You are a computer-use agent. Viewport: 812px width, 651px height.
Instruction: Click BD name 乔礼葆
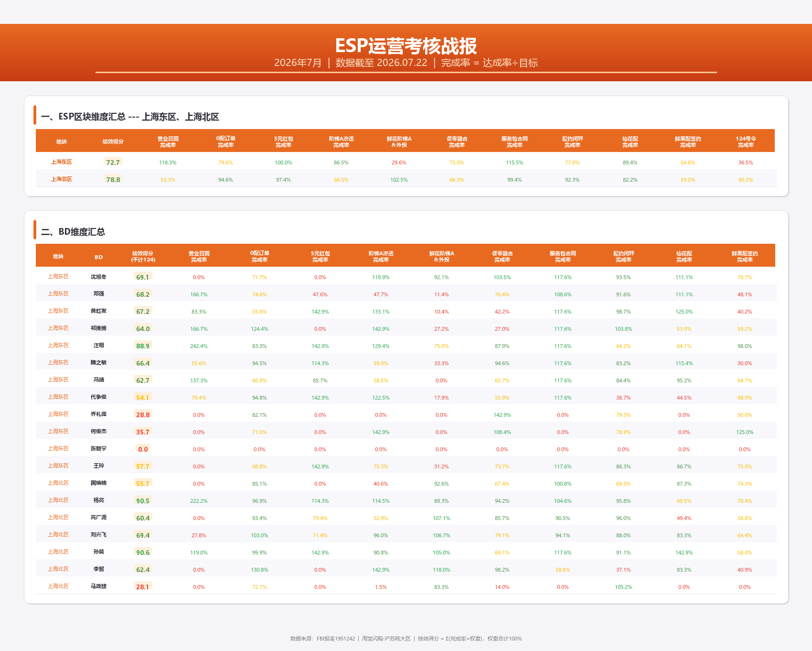point(99,414)
